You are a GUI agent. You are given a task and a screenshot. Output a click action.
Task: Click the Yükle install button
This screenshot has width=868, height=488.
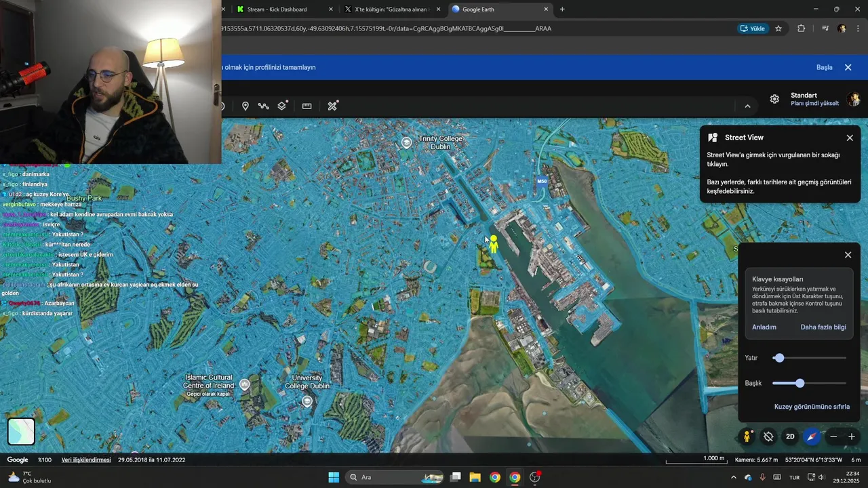click(753, 28)
